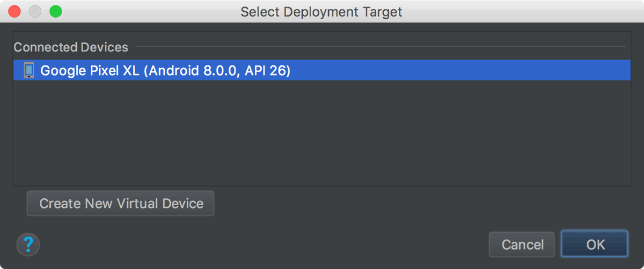Click the blank area below the Pixel XL entry

322,133
